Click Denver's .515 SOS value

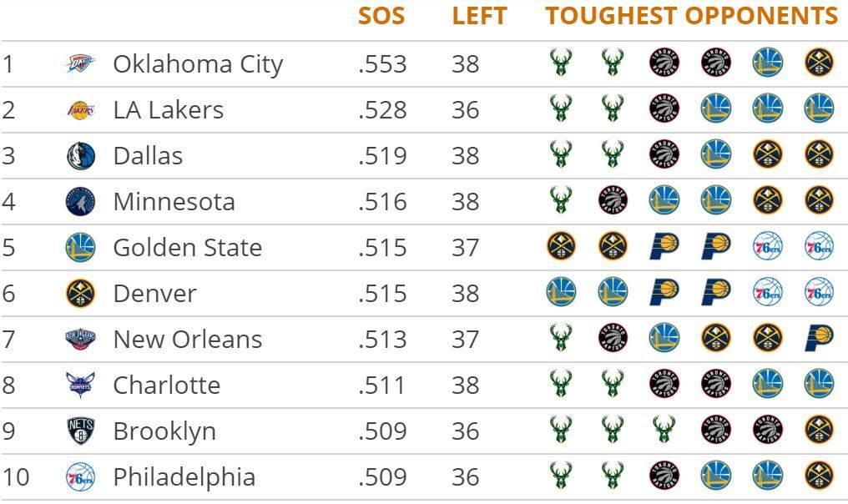click(381, 294)
